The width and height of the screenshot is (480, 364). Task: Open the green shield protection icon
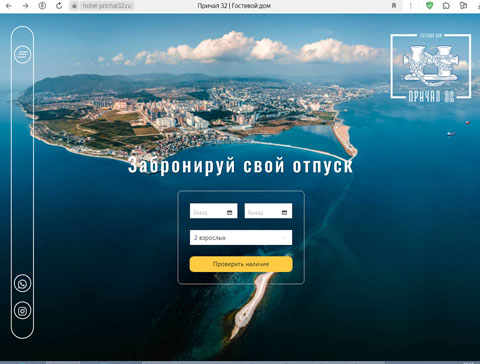pos(430,5)
